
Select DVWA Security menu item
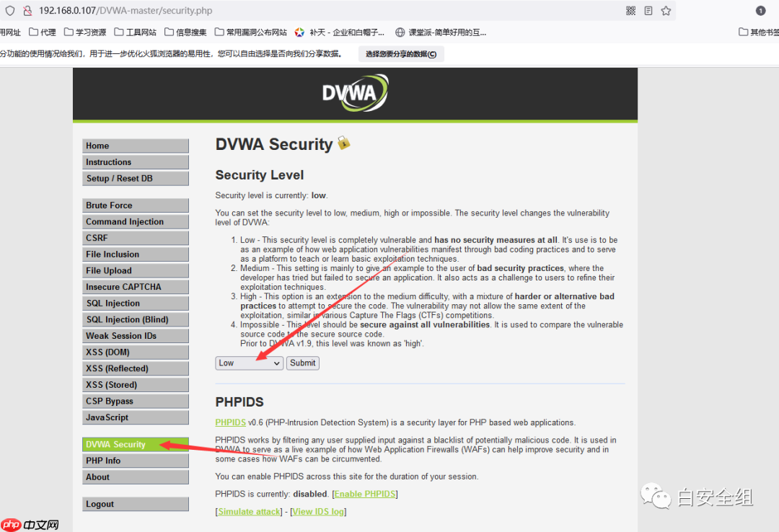coord(136,445)
